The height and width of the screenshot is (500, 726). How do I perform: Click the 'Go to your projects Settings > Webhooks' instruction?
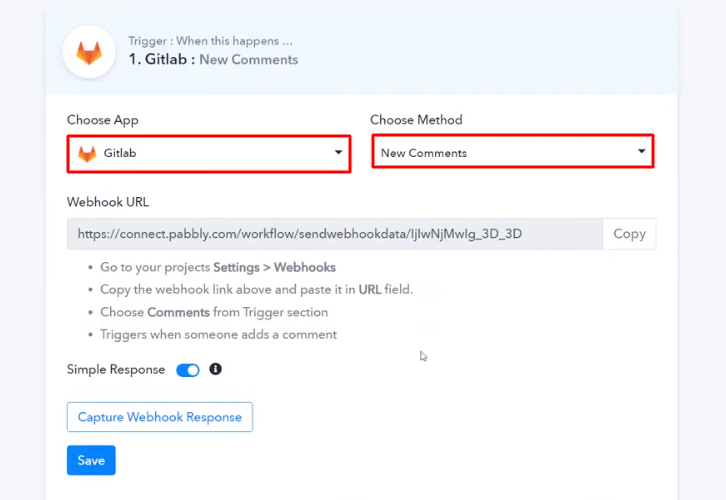coord(218,268)
